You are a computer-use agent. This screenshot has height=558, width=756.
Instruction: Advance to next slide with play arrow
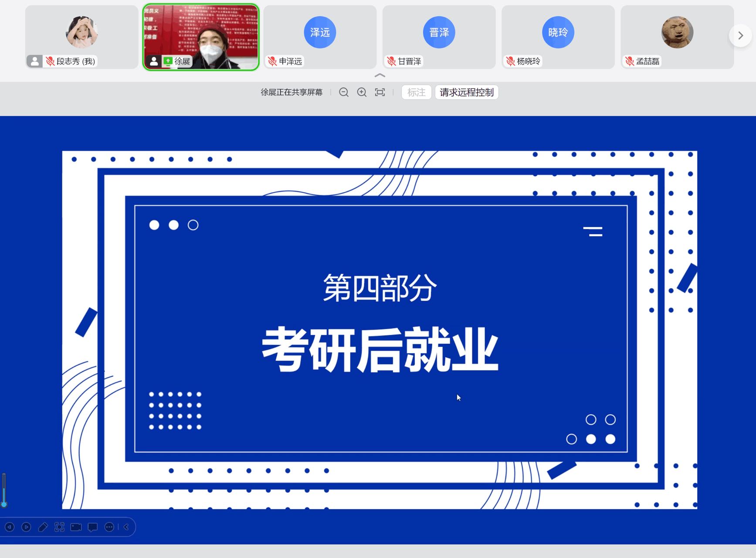(26, 527)
